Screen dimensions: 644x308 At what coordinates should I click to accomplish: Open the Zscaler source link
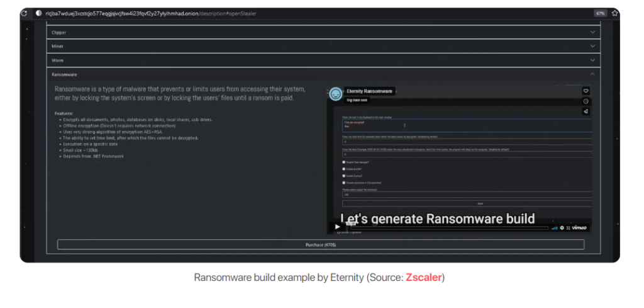coord(423,278)
